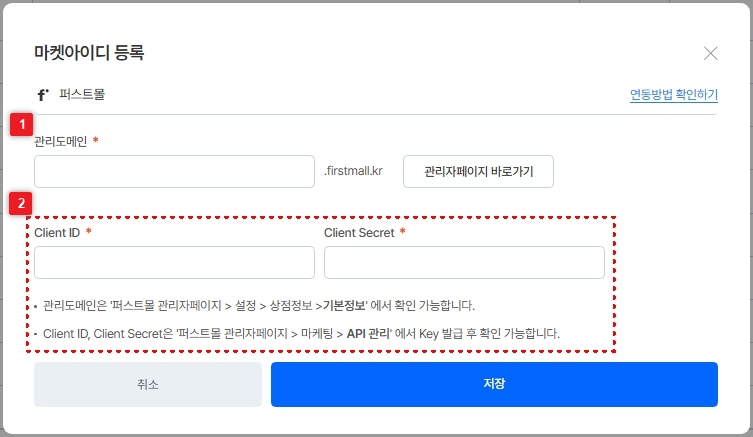Click the 퍼스트몰 logo icon
This screenshot has height=437, width=753.
pyautogui.click(x=43, y=95)
